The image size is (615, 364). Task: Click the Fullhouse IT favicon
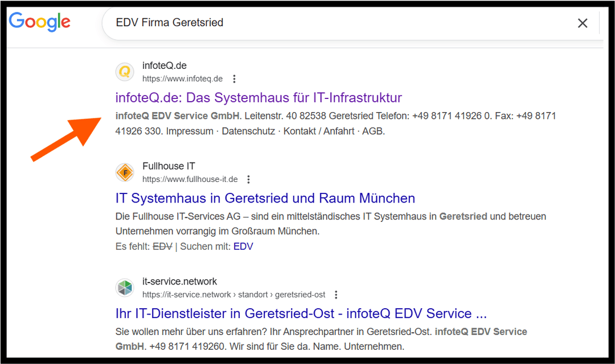coord(124,172)
